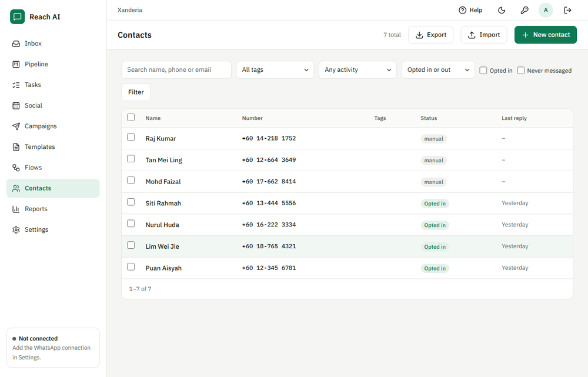This screenshot has height=377, width=588.
Task: Click the Tasks checklist icon in sidebar
Action: (16, 85)
